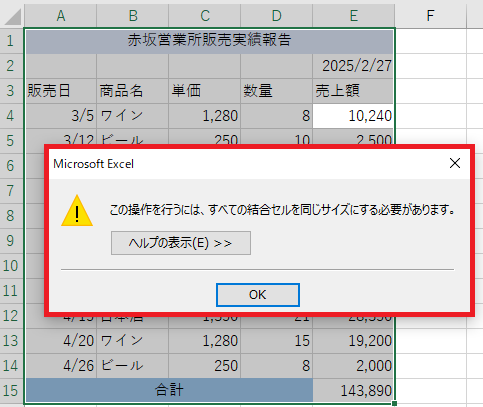Select all cells via corner triangle

pyautogui.click(x=13, y=17)
